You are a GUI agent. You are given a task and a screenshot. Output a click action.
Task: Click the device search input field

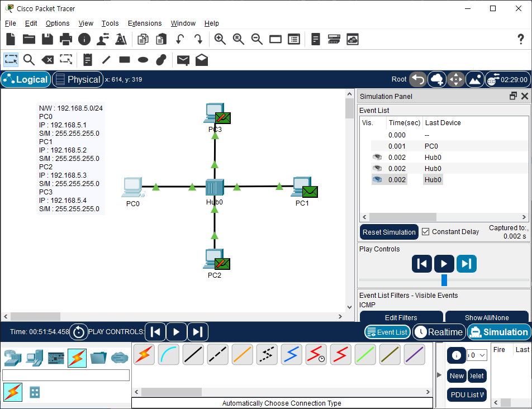tap(66, 375)
